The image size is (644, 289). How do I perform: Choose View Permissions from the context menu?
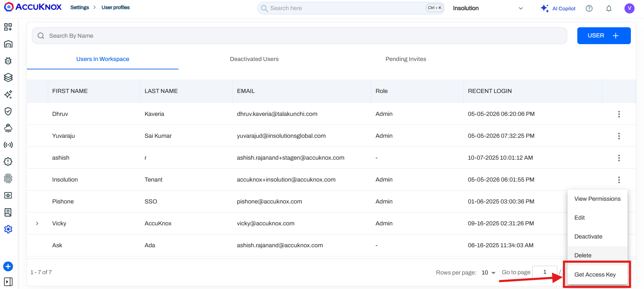point(598,199)
